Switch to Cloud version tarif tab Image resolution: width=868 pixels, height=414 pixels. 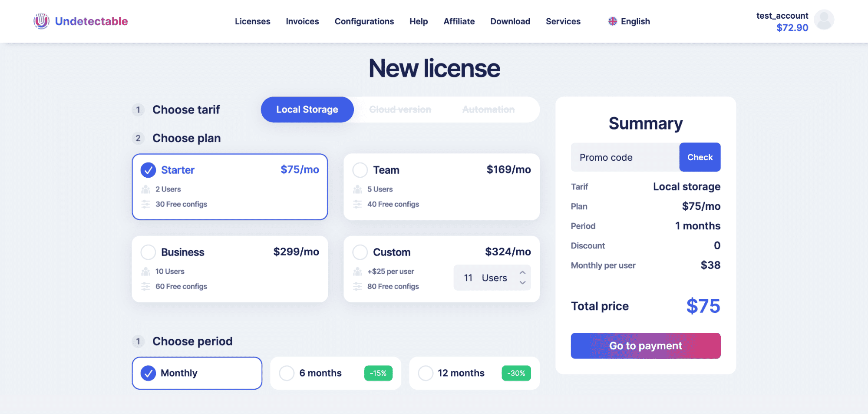click(x=400, y=109)
